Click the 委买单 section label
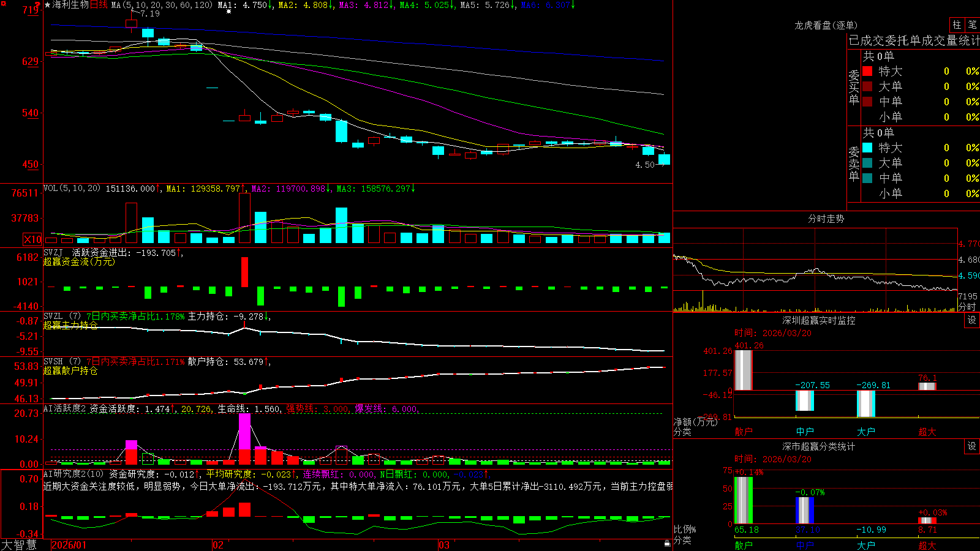 (x=854, y=87)
